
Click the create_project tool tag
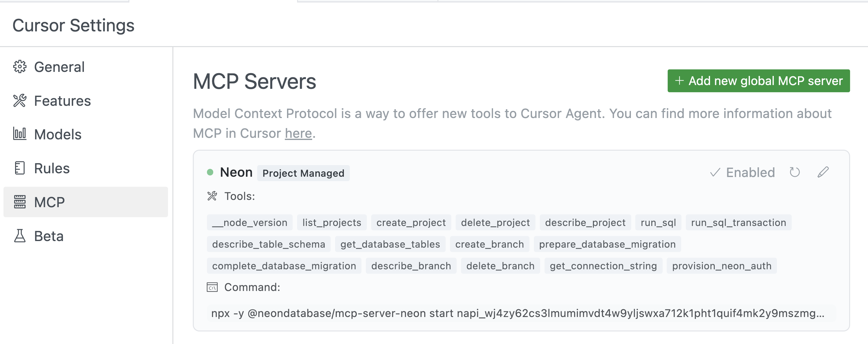(411, 223)
